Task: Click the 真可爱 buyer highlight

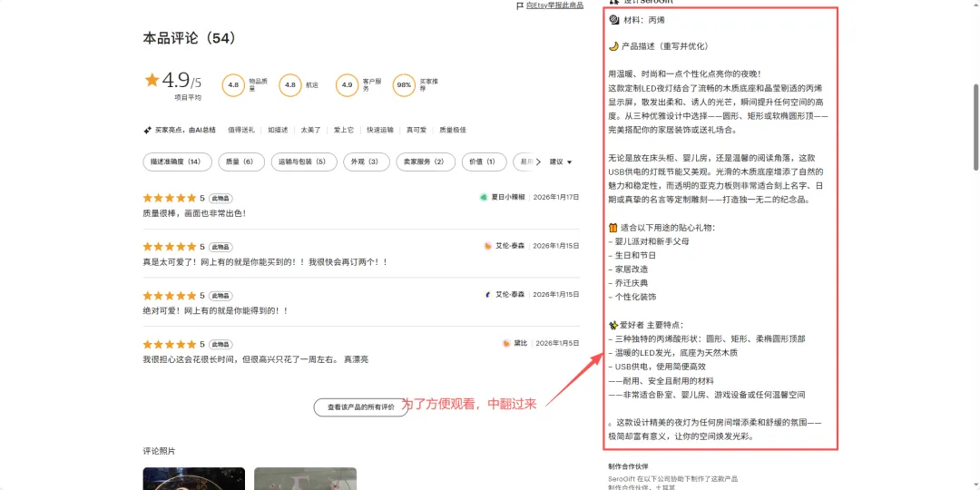Action: (416, 130)
